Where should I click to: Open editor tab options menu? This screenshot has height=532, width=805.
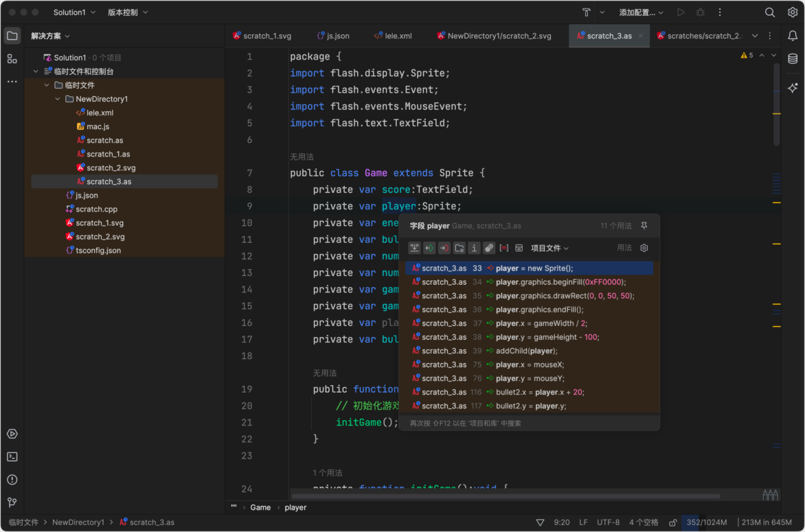769,36
